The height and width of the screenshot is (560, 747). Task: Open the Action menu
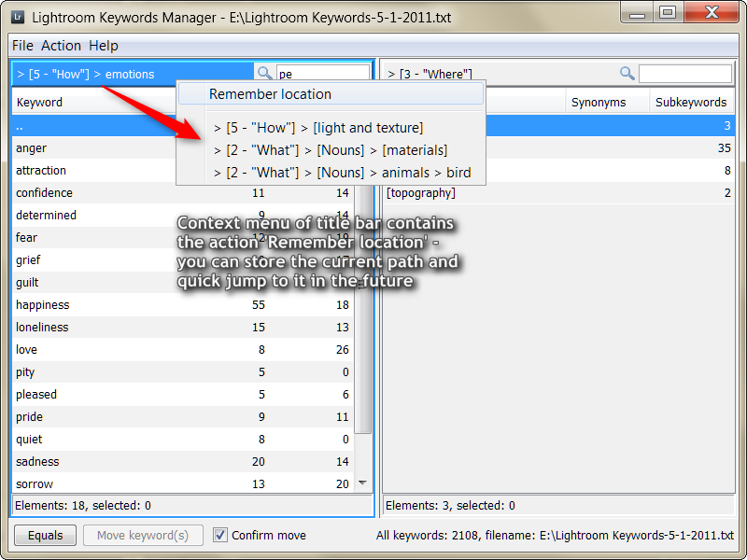point(61,46)
